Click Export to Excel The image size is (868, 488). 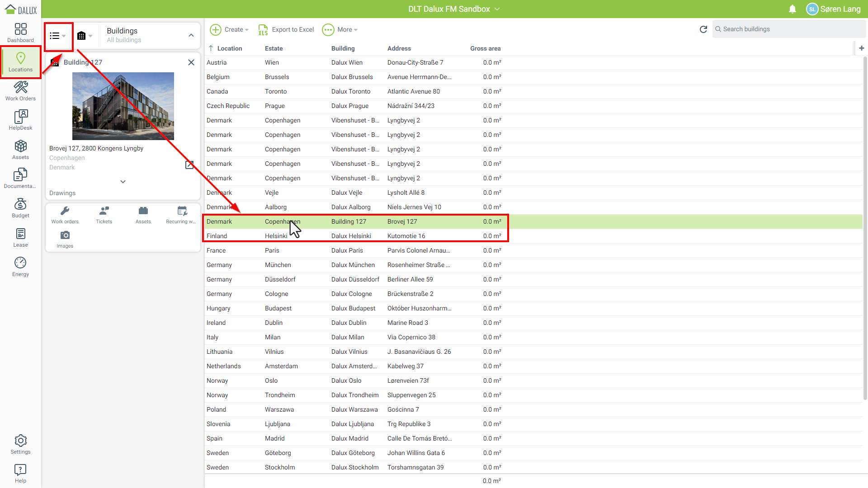[286, 29]
